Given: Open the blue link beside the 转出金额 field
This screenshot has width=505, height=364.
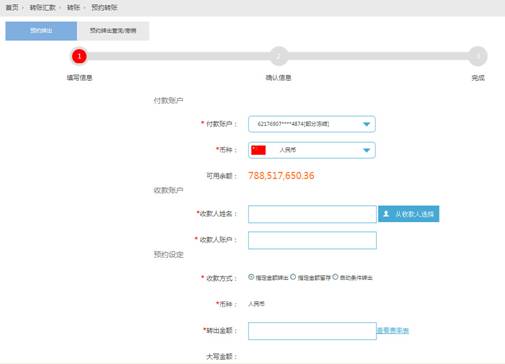Looking at the screenshot, I should [x=393, y=331].
